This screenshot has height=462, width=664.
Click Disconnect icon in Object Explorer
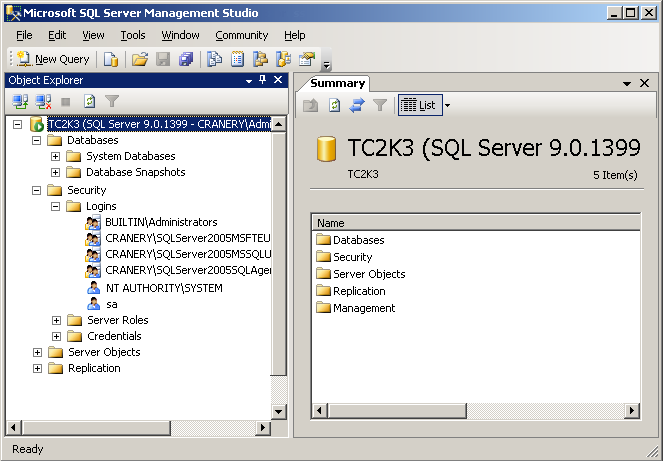click(x=43, y=102)
